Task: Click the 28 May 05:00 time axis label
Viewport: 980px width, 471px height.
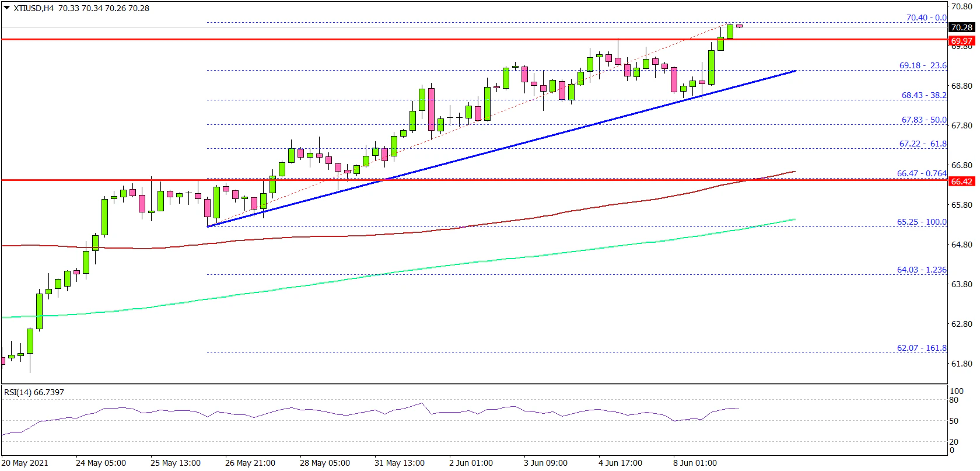Action: tap(325, 463)
